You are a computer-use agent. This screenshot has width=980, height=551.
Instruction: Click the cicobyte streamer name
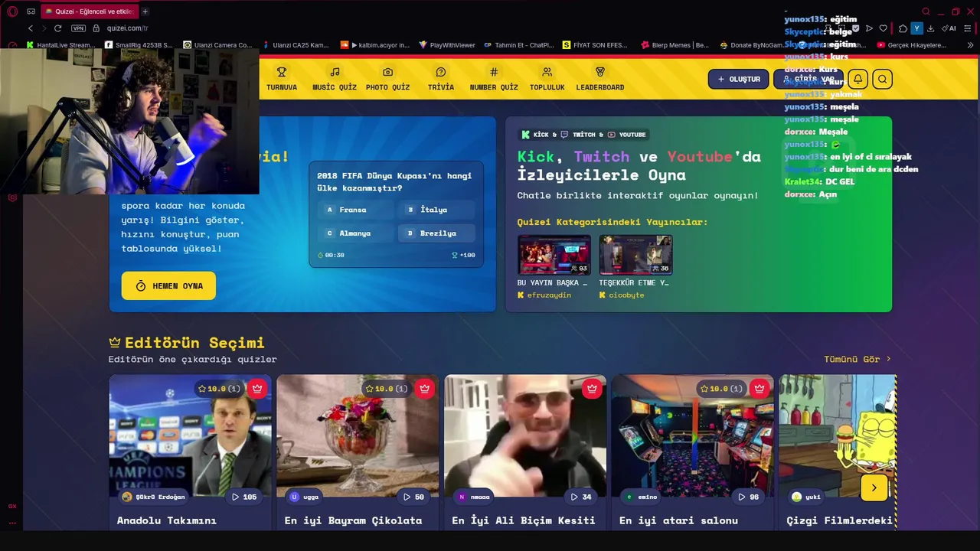point(626,295)
